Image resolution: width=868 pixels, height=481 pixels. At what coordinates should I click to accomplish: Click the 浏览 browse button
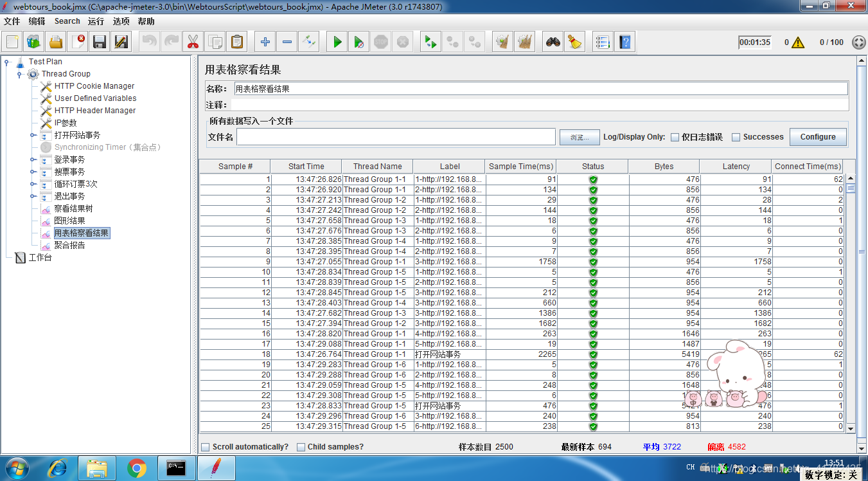[580, 137]
